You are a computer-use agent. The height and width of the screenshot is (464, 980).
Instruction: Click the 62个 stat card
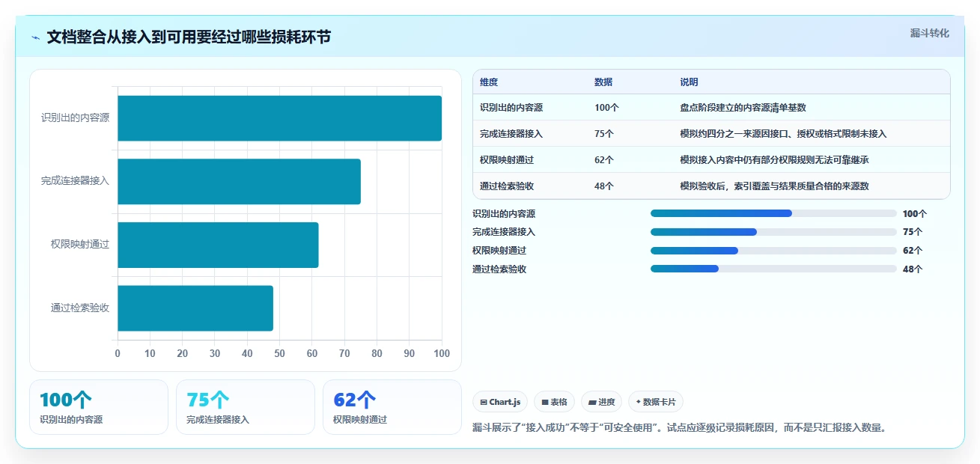[x=392, y=407]
